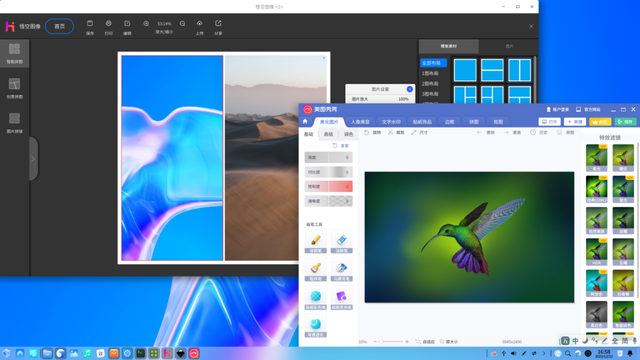Click the print icon in Wukong toolbar
Viewport: 640px width, 360px height.
pyautogui.click(x=109, y=27)
